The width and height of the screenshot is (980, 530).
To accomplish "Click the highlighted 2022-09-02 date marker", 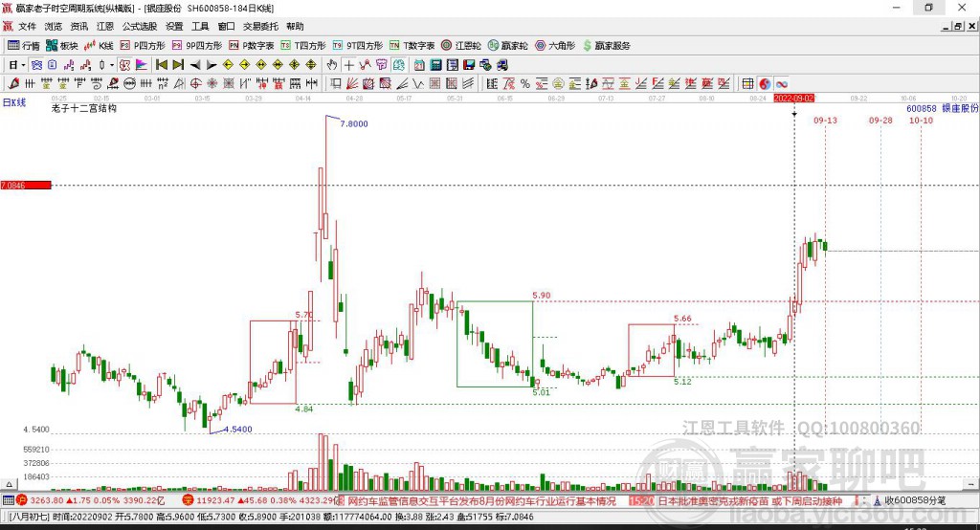I will point(793,99).
